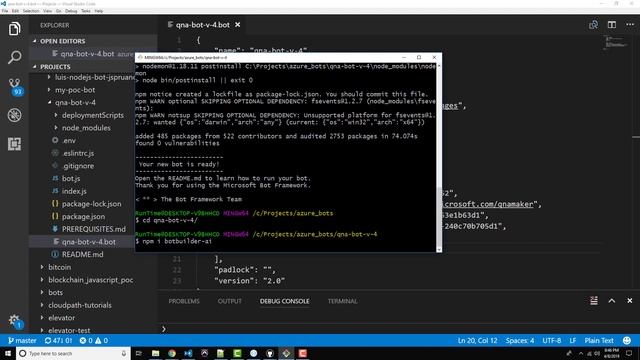Open the editor More Actions ellipsis
Image resolution: width=640 pixels, height=360 pixels.
[630, 25]
